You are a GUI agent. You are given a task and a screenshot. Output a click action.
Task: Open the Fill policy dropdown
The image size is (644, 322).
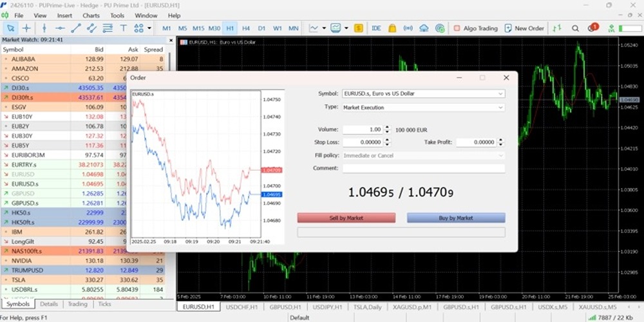pyautogui.click(x=424, y=156)
